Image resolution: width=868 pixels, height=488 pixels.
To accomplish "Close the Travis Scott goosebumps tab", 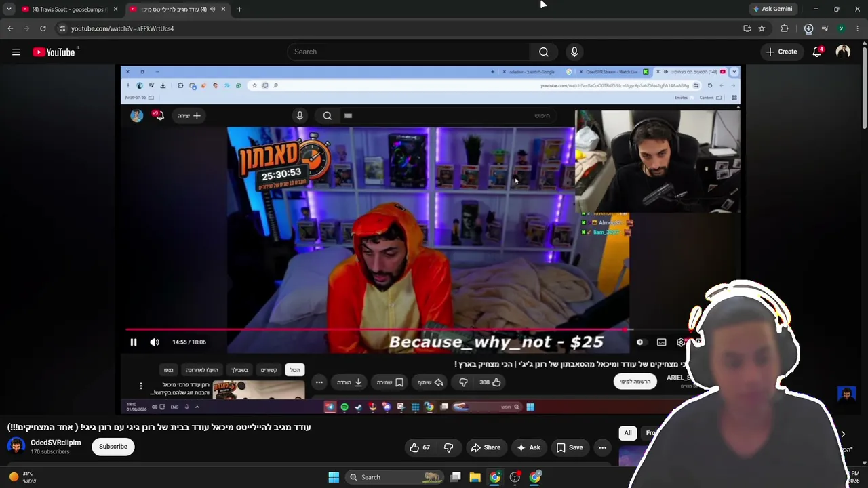I will (115, 9).
